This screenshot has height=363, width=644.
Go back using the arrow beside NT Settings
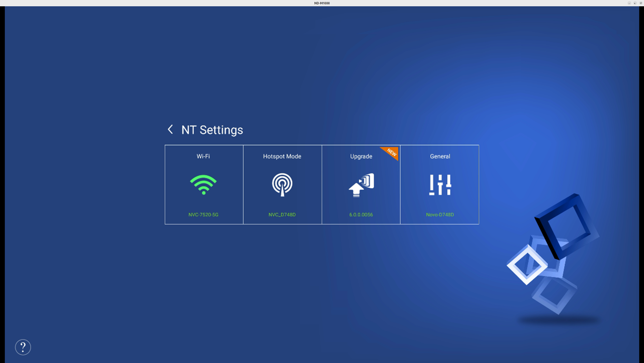(170, 129)
